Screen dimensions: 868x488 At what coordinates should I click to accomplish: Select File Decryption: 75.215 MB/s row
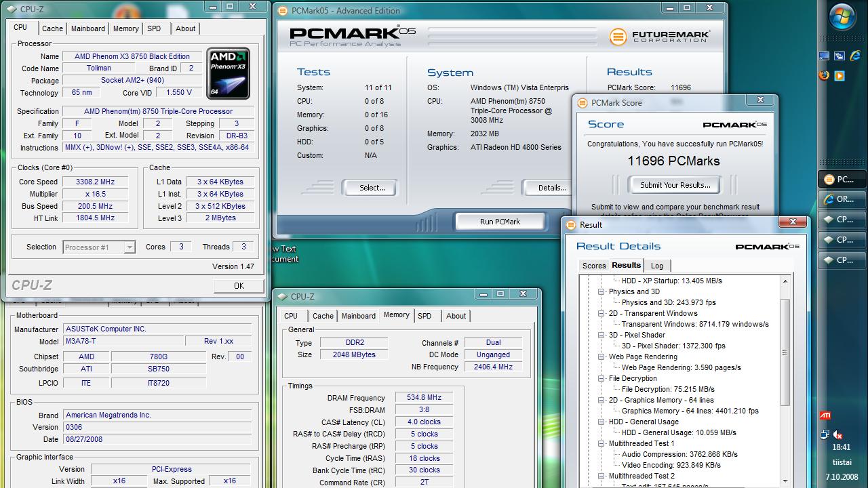[668, 389]
